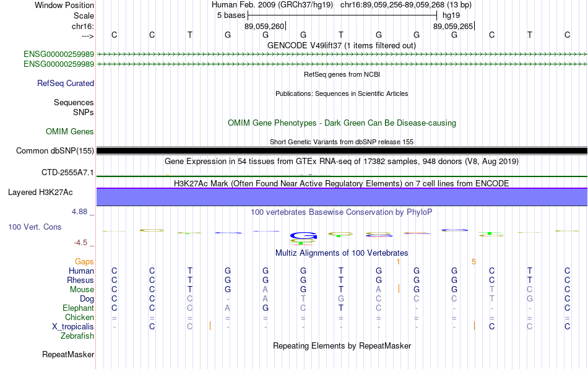Viewport: 588px width, 369px height.
Task: Click the Sequences track label
Action: (x=74, y=102)
